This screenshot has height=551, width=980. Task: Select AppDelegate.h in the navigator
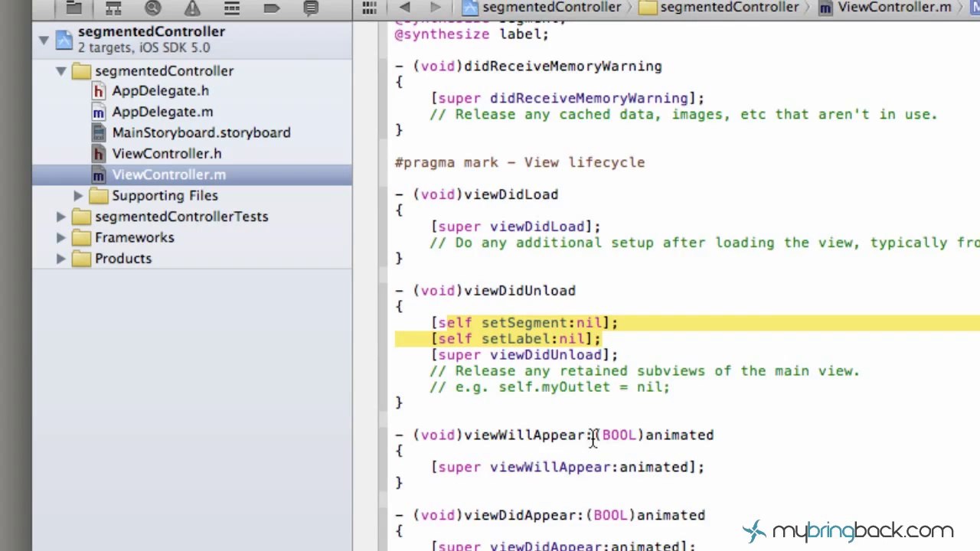tap(160, 91)
